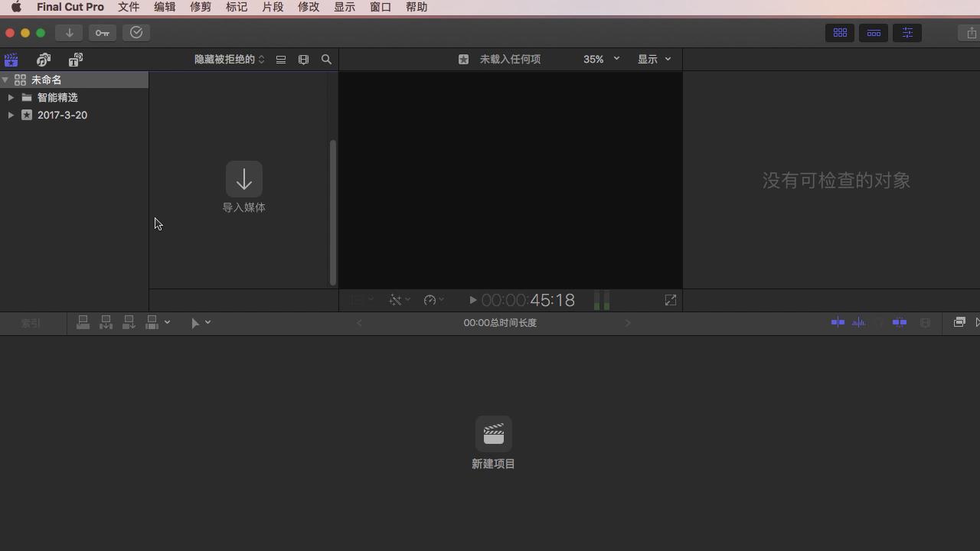
Task: Click the 导入媒体 import button
Action: [244, 187]
